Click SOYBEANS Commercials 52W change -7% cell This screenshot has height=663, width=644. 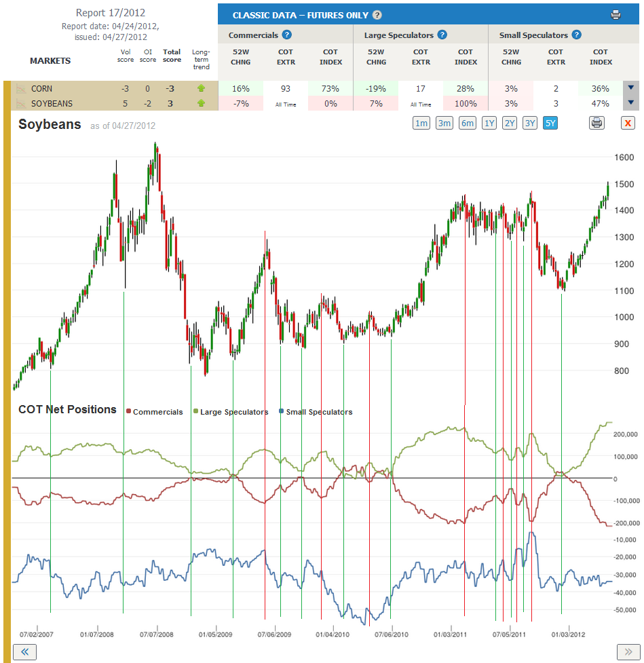241,103
